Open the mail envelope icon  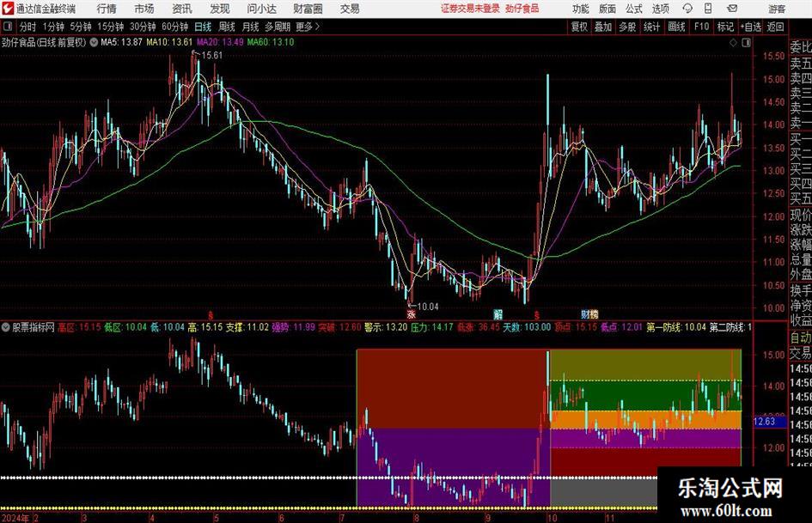coord(732,9)
